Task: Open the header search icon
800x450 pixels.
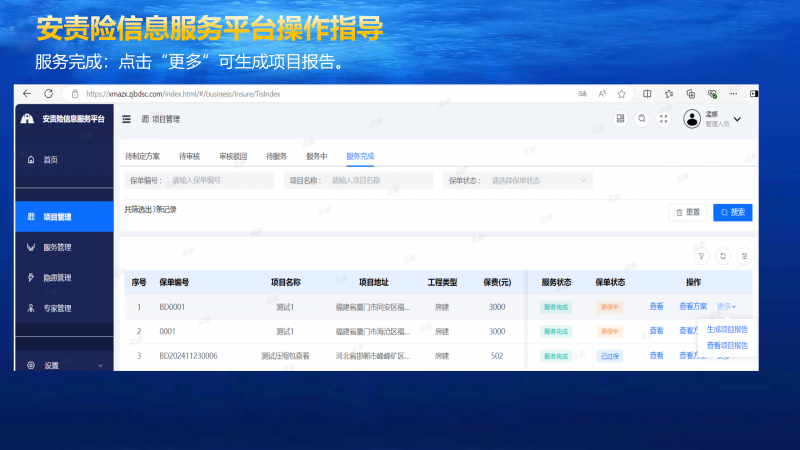Action: 642,119
